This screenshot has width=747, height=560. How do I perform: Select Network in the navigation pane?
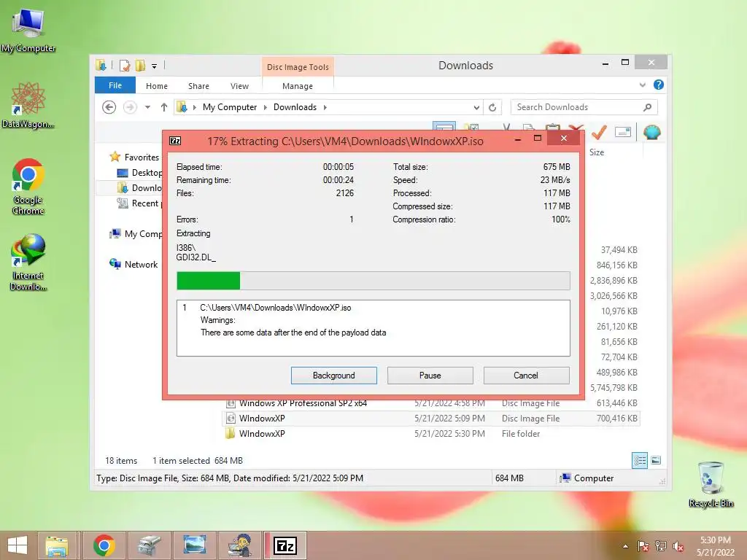[x=134, y=264]
